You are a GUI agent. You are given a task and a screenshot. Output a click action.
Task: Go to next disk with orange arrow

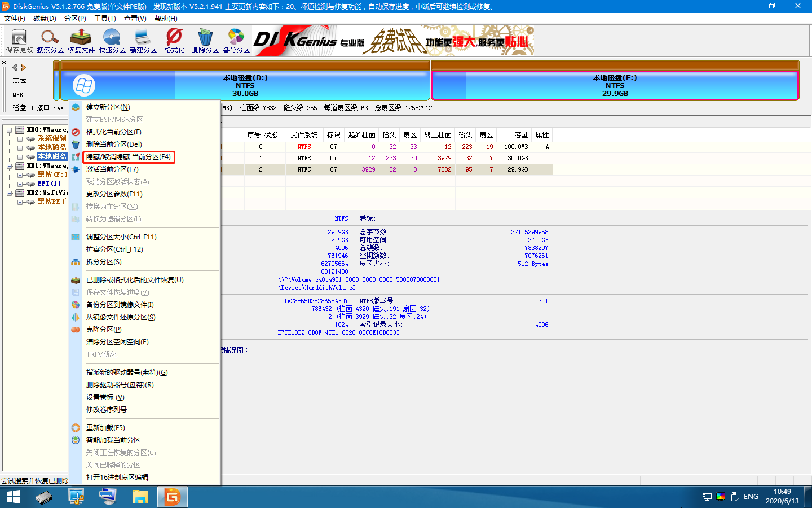24,68
